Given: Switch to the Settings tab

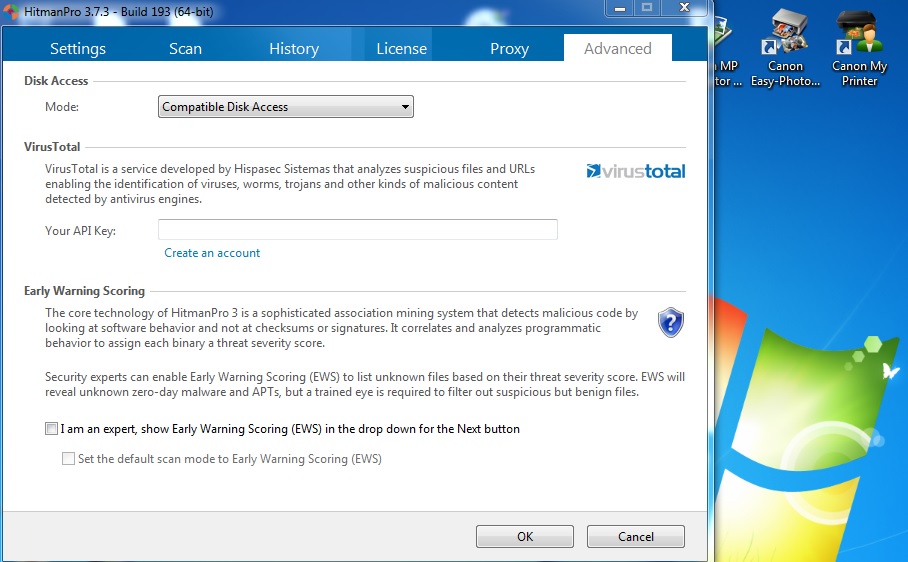Looking at the screenshot, I should tap(78, 49).
